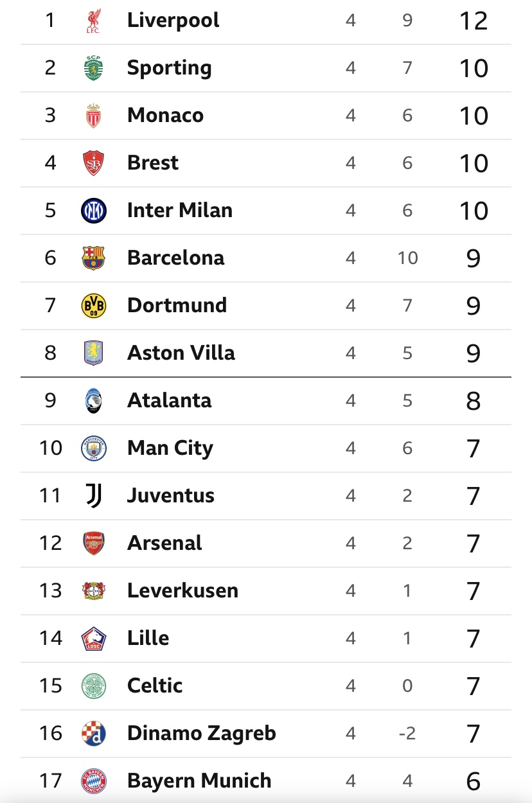Click the Aston Villa crest
532x803 pixels.
[94, 353]
